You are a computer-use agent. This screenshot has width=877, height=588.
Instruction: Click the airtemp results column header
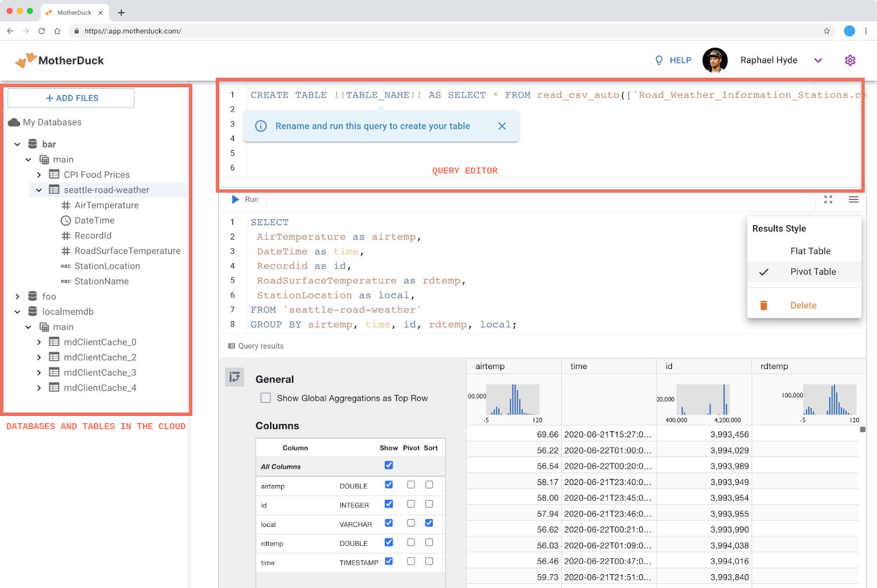point(514,366)
